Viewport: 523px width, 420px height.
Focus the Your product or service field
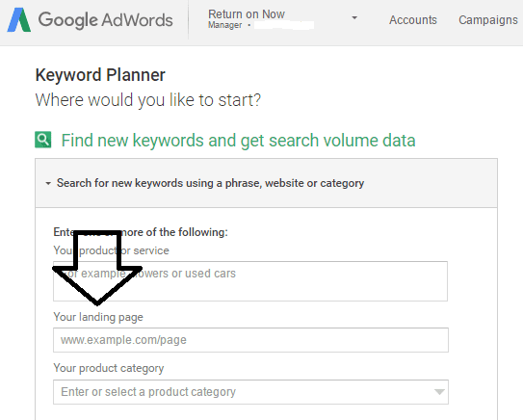(250, 281)
